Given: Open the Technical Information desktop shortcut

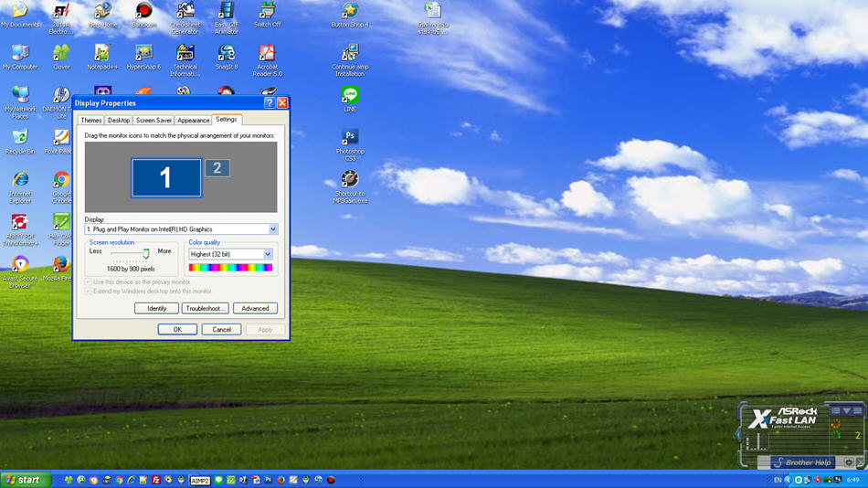Looking at the screenshot, I should pyautogui.click(x=185, y=60).
